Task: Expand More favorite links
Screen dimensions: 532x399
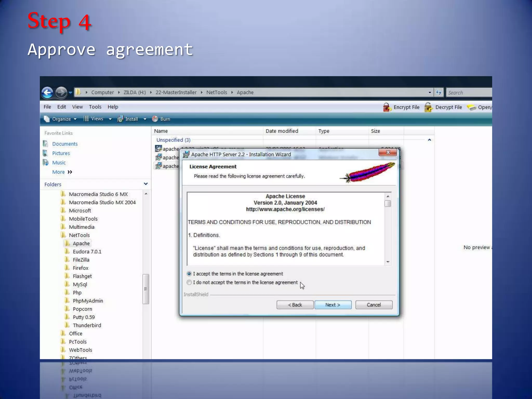Action: pyautogui.click(x=62, y=172)
